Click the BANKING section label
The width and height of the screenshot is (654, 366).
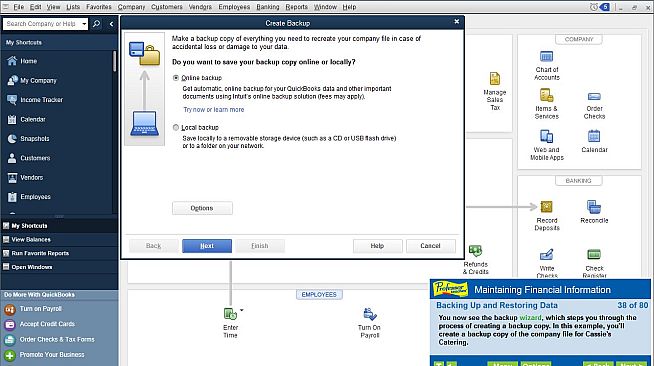tap(579, 180)
